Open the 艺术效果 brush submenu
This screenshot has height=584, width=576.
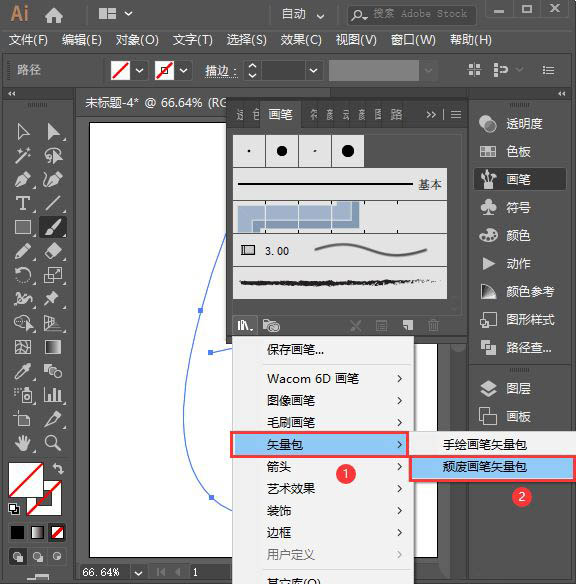[322, 489]
